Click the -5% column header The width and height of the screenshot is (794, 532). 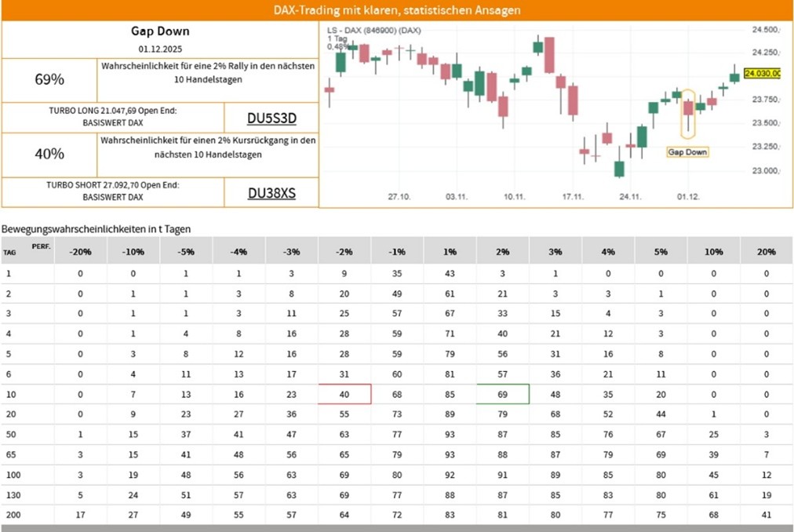(x=186, y=252)
